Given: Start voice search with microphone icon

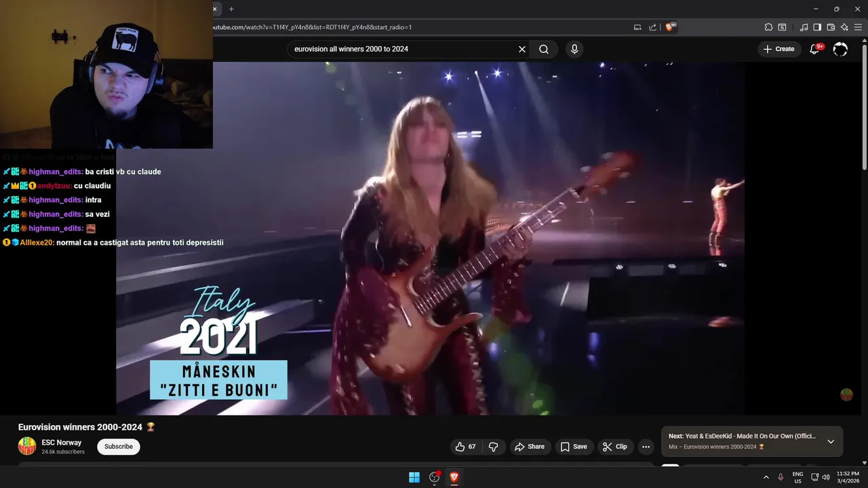Looking at the screenshot, I should pos(574,49).
